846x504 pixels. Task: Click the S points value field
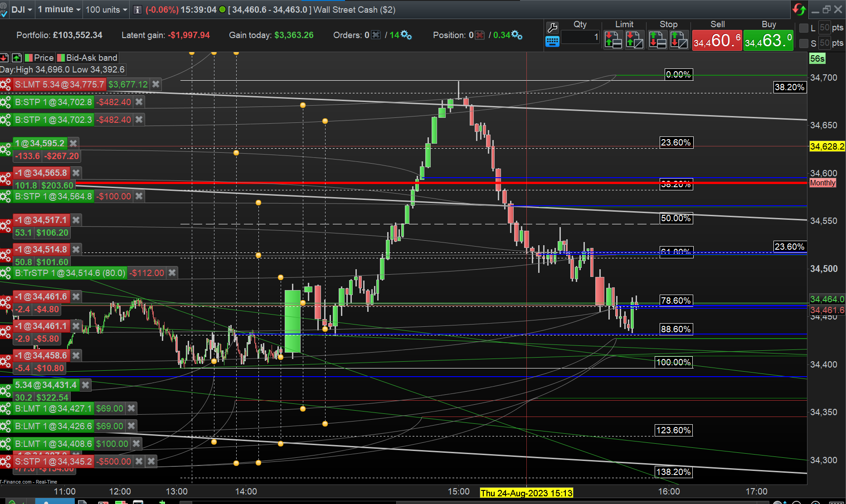click(825, 43)
